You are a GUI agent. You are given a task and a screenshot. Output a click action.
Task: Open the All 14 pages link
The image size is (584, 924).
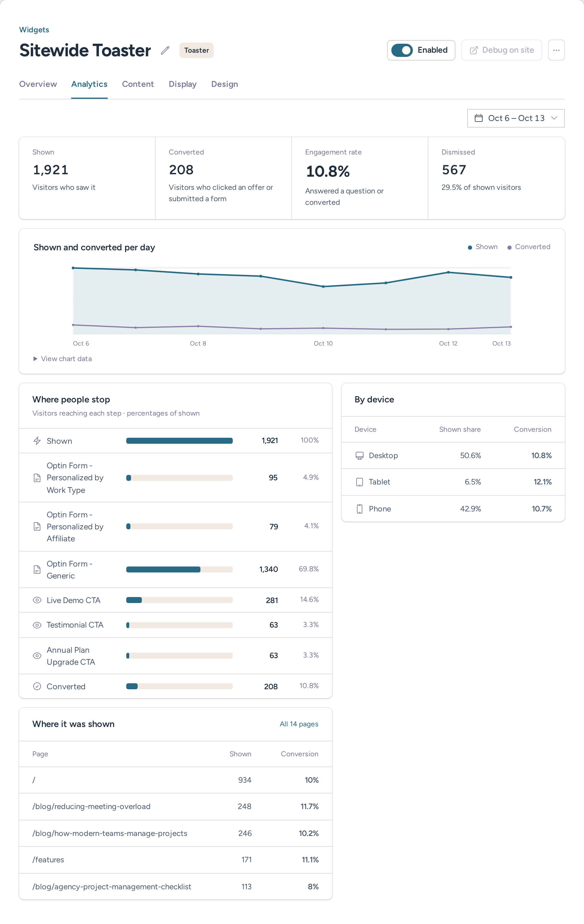[299, 724]
